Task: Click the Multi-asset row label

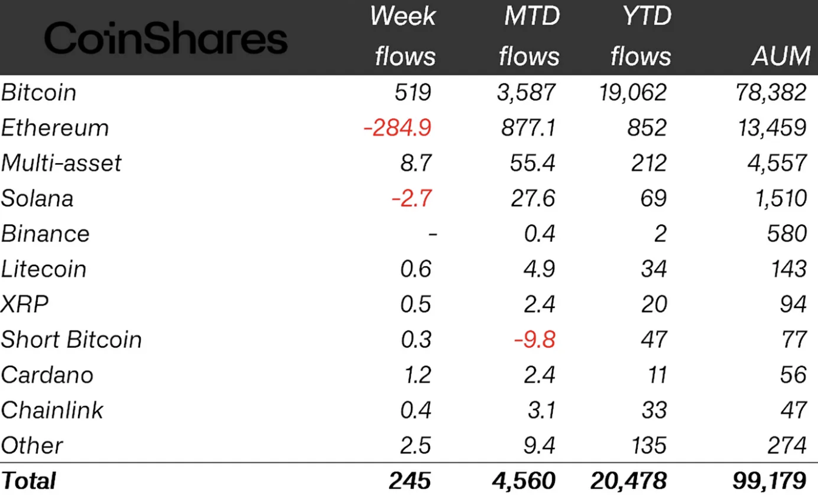Action: pyautogui.click(x=61, y=163)
